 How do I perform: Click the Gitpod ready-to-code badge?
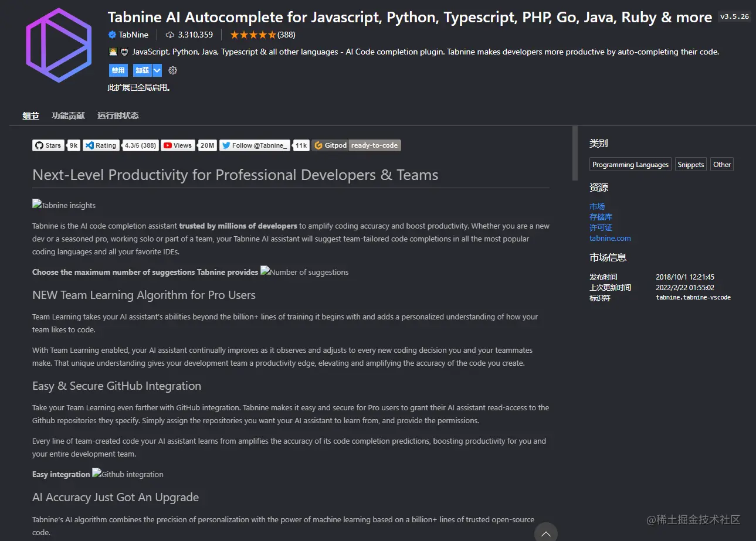click(357, 145)
